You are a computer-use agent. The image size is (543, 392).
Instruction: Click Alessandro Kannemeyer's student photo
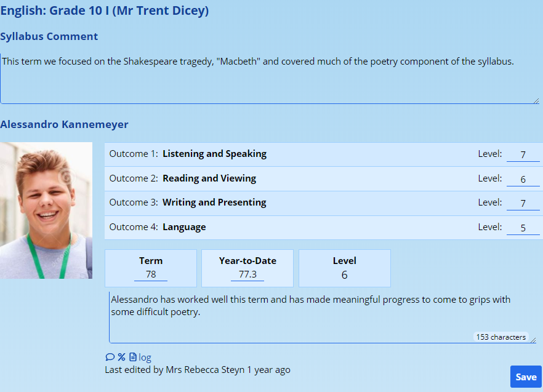pos(46,210)
